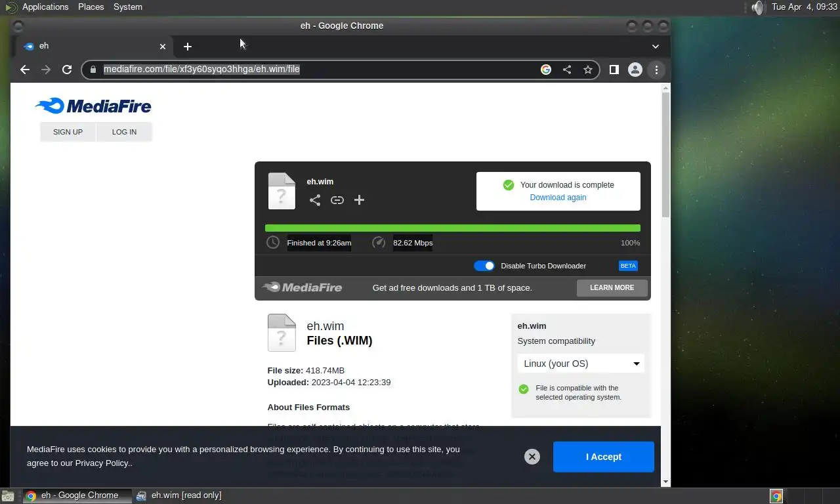Screen dimensions: 840x504
Task: Toggle the Disable Turbo Downloader switch
Action: (484, 266)
